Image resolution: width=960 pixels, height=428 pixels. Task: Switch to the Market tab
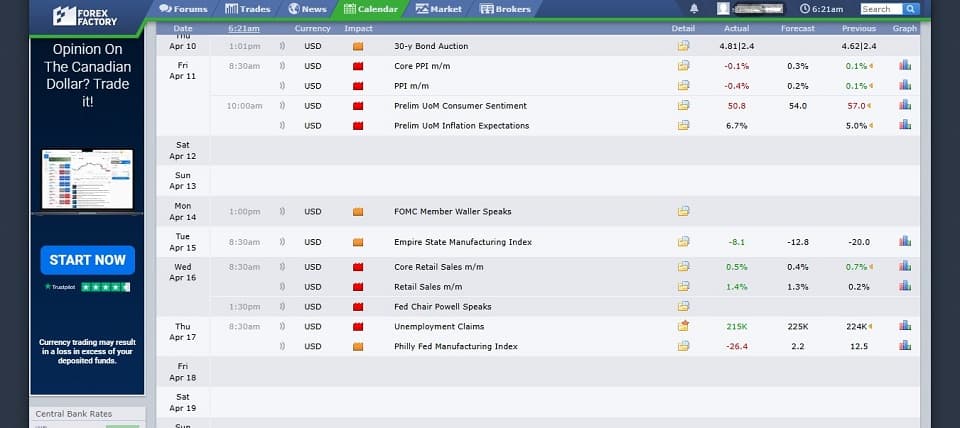coord(438,9)
